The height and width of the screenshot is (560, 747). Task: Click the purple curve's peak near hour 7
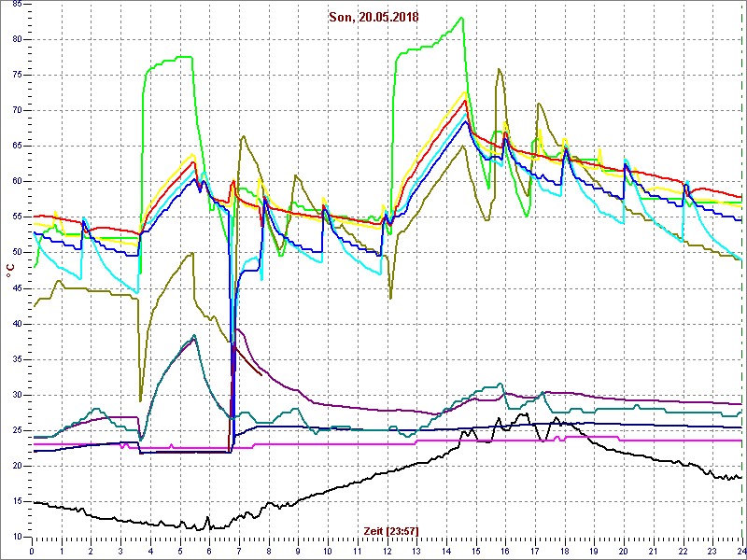coord(238,329)
